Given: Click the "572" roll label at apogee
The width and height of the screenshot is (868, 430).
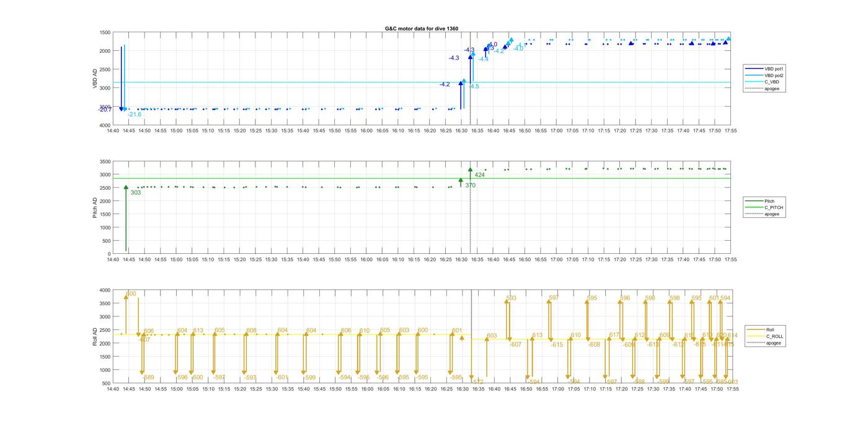Looking at the screenshot, I should 478,382.
